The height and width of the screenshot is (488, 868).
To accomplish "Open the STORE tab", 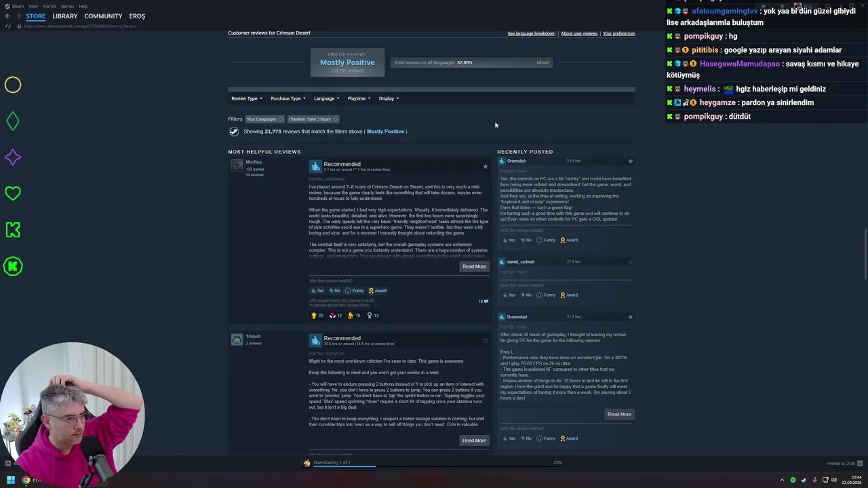I will [x=36, y=16].
